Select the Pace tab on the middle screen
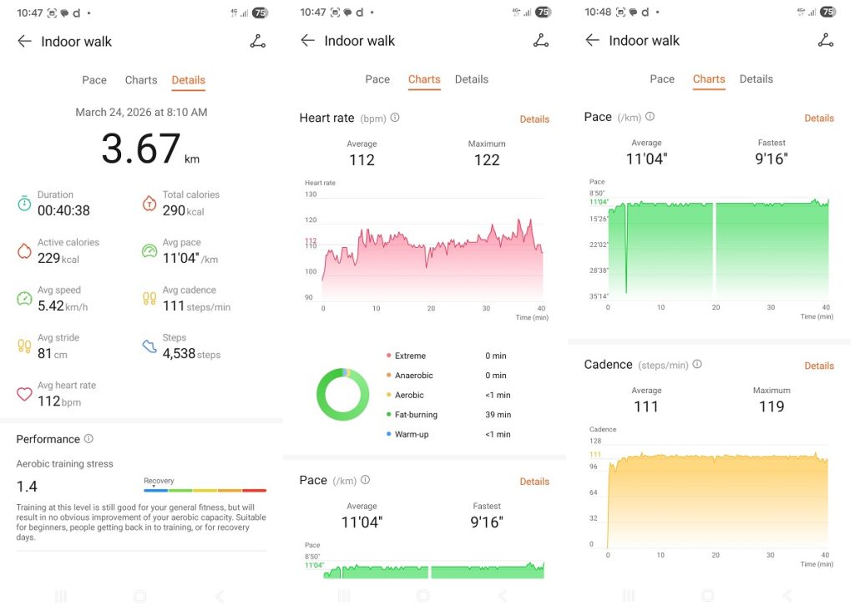This screenshot has height=616, width=855. [377, 79]
